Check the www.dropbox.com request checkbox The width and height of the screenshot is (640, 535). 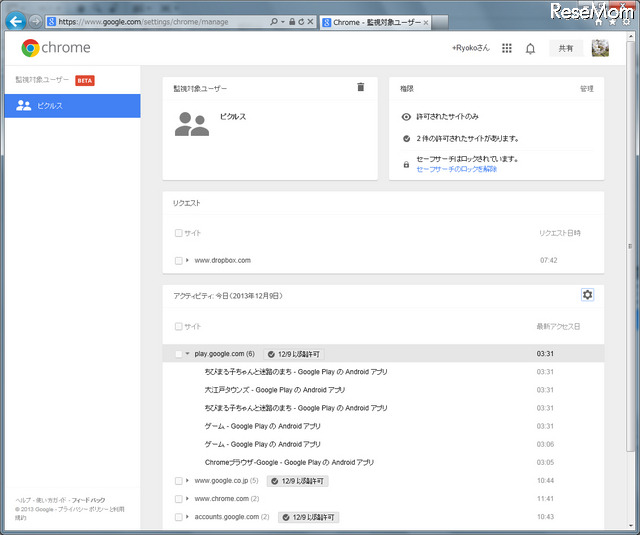tap(178, 260)
